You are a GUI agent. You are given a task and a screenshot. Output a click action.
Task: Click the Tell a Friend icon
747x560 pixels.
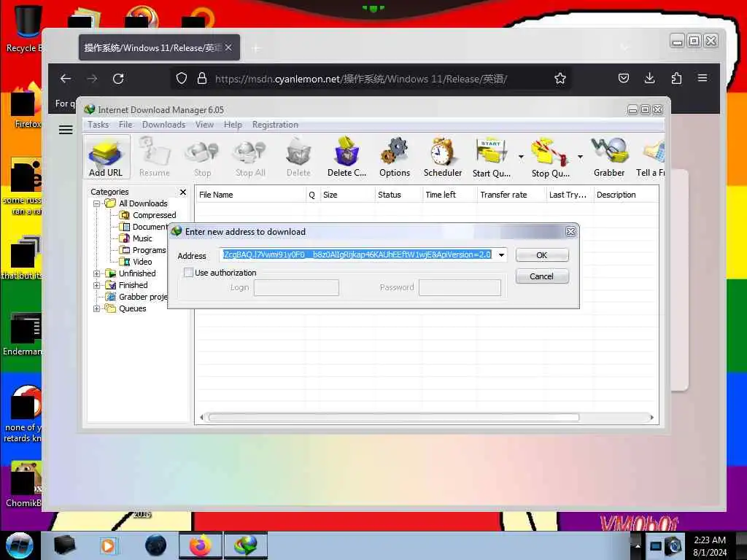[x=651, y=157]
